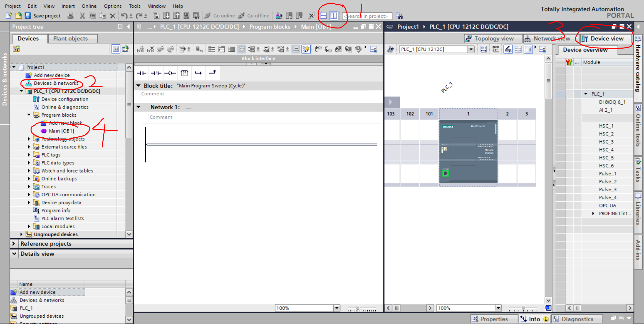Screen dimensions: 644x324
Task: Insert a normally open contact
Action: pyautogui.click(x=142, y=73)
